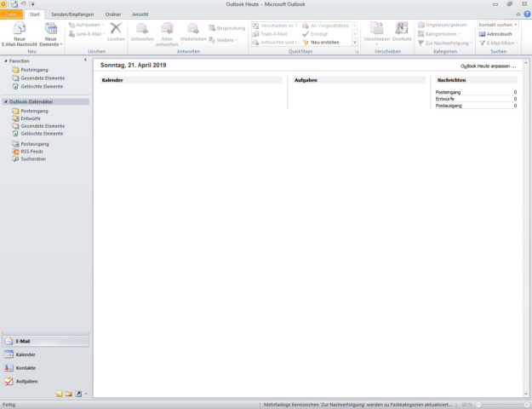The image size is (532, 409).
Task: Switch to the Senden/Empfangen tab
Action: pos(72,14)
